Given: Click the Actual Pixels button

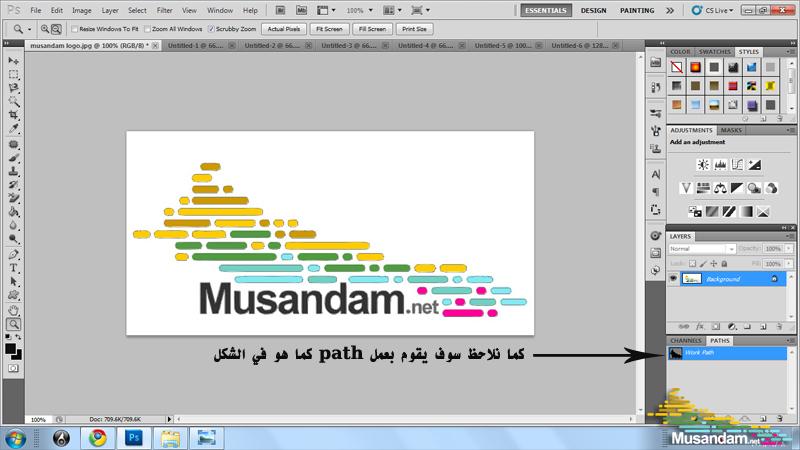Looking at the screenshot, I should click(284, 29).
